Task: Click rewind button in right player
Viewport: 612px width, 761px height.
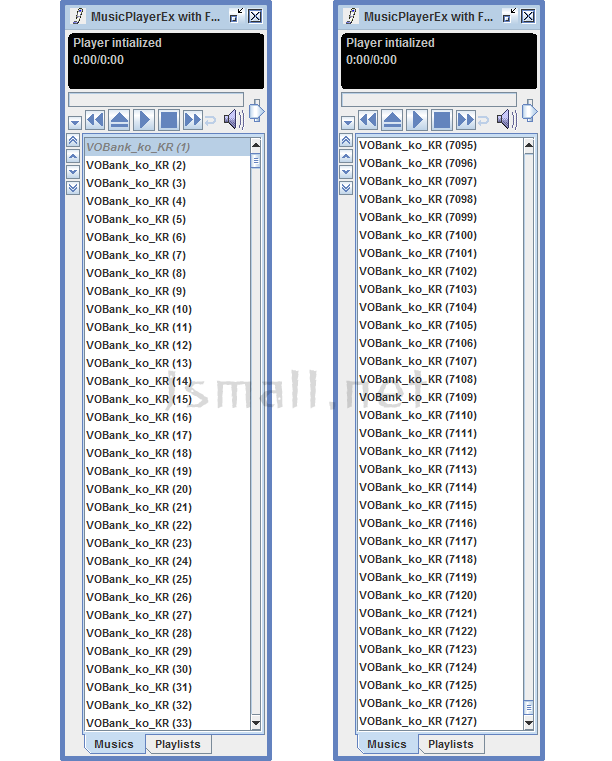Action: (x=368, y=120)
